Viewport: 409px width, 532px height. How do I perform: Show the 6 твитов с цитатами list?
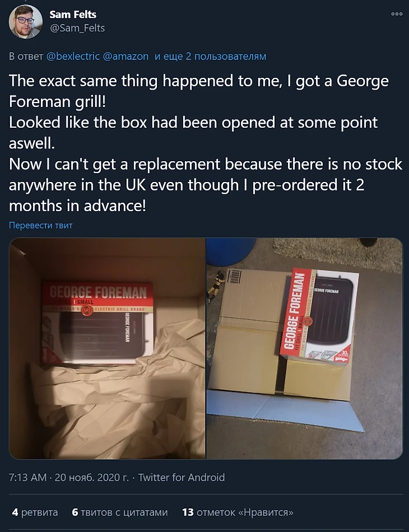(x=120, y=512)
